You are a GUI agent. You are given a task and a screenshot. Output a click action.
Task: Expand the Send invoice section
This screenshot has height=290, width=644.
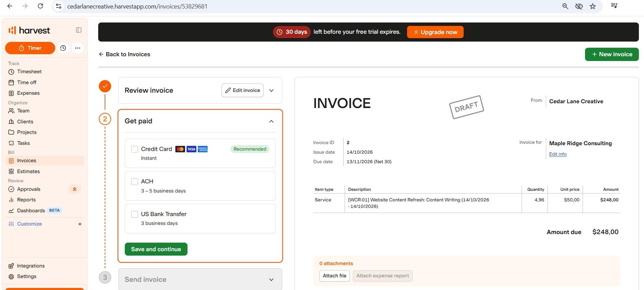click(271, 280)
